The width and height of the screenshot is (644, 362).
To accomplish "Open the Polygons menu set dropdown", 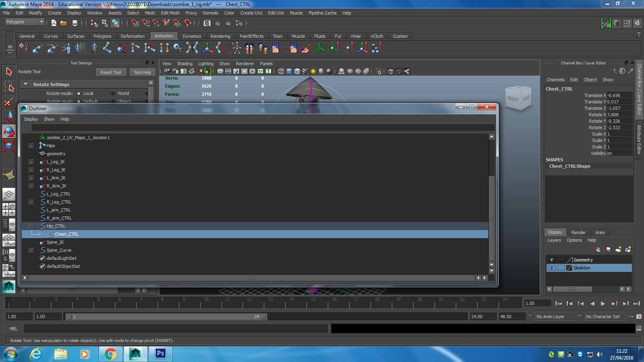I will [x=24, y=22].
